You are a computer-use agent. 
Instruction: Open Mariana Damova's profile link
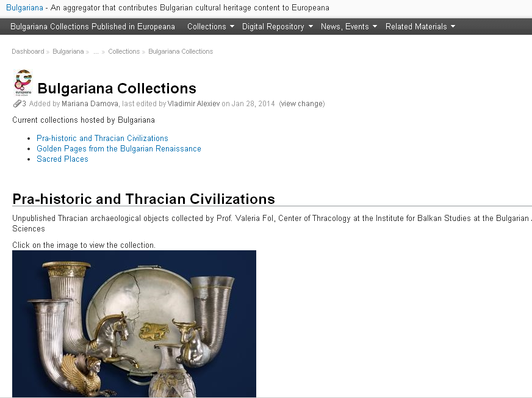90,104
